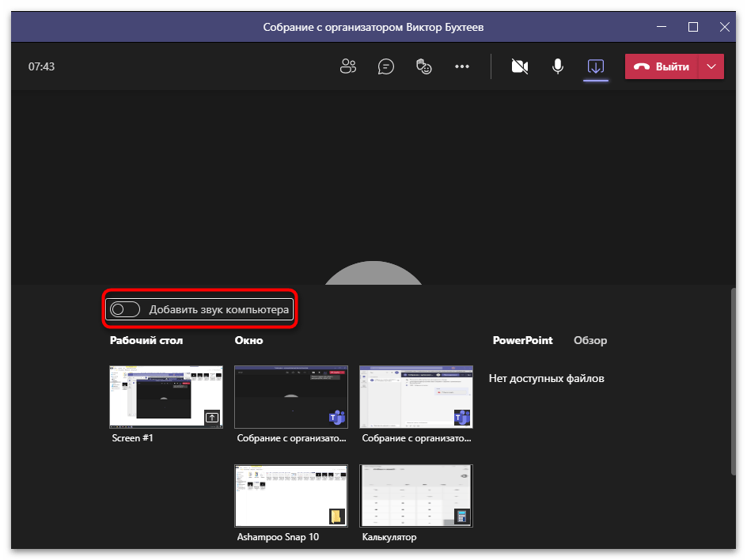Image resolution: width=747 pixels, height=560 pixels.
Task: Turn on the camera icon
Action: 520,66
